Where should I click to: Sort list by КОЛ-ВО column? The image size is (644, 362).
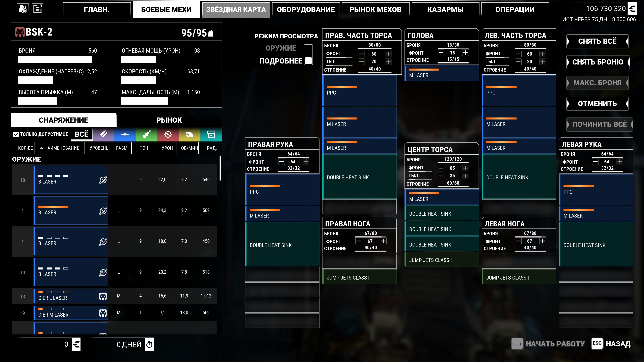26,148
